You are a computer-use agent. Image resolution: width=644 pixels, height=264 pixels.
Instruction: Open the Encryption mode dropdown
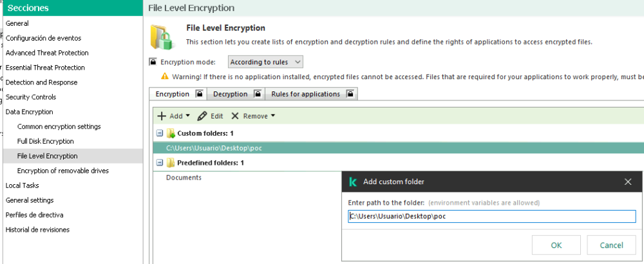265,62
